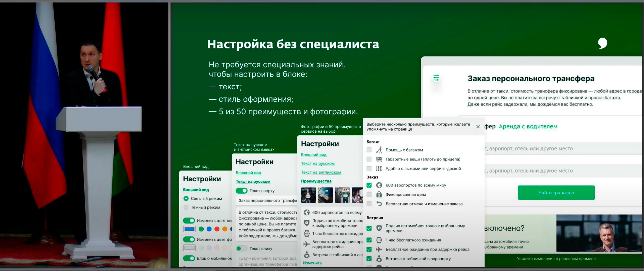Select the Тёмный режим radio button

(x=186, y=208)
